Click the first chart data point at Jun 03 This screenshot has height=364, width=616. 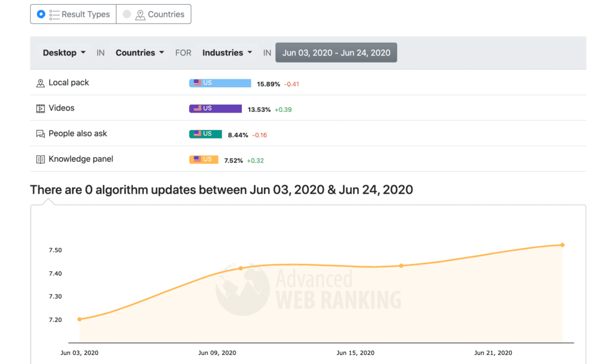(x=80, y=319)
